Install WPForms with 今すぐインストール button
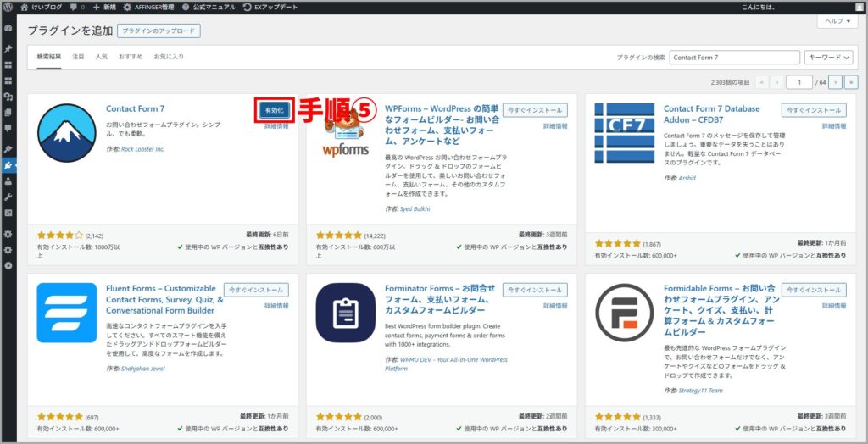 [534, 110]
